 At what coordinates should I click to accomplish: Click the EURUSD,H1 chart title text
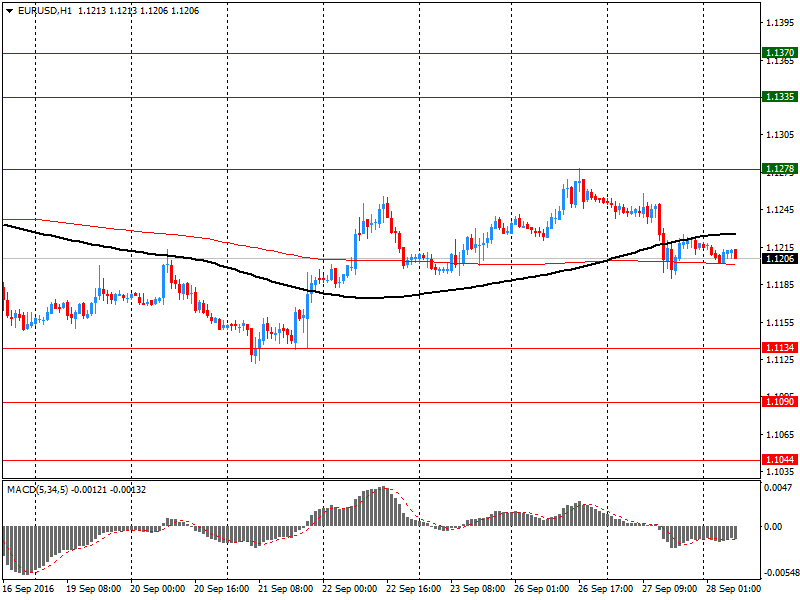[x=45, y=11]
